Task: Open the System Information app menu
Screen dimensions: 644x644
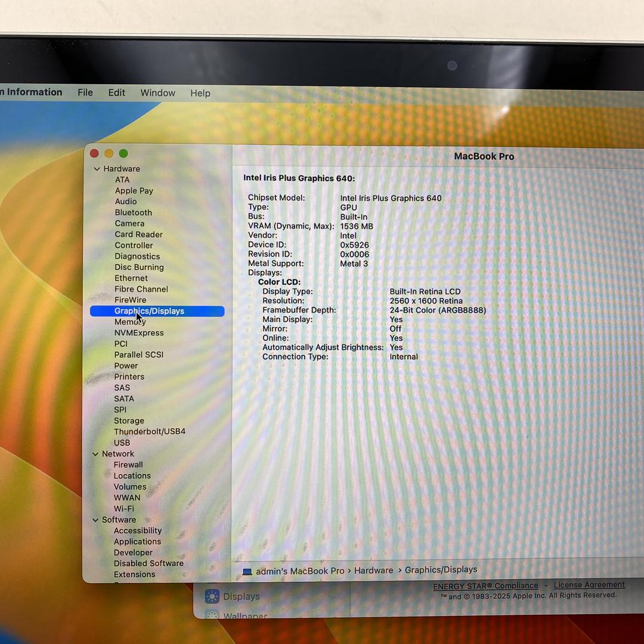Action: click(31, 92)
